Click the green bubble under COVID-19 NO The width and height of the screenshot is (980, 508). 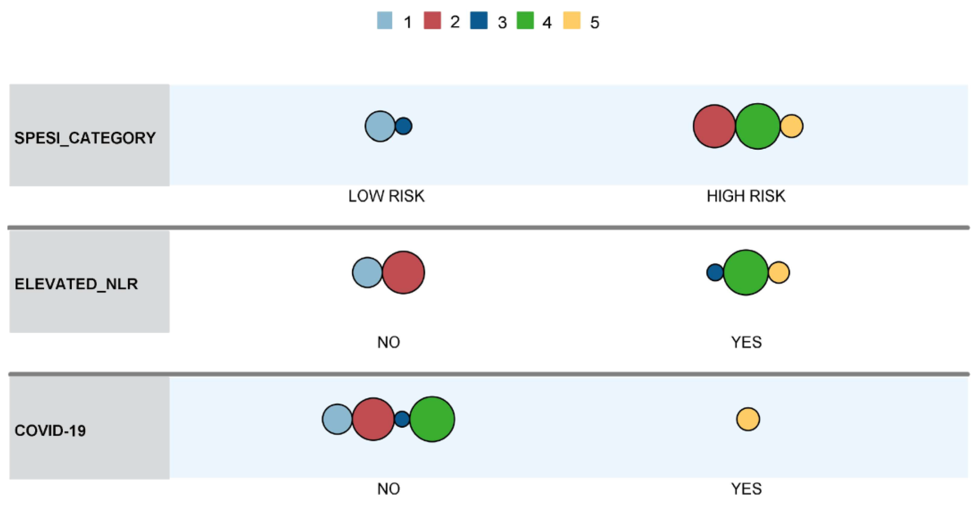tap(432, 419)
